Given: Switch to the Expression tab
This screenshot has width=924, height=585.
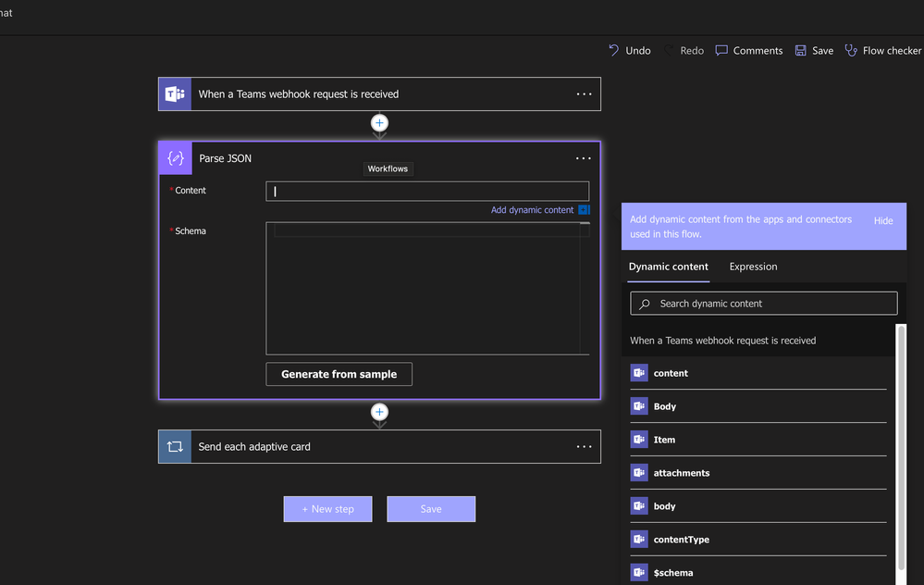Looking at the screenshot, I should 753,267.
